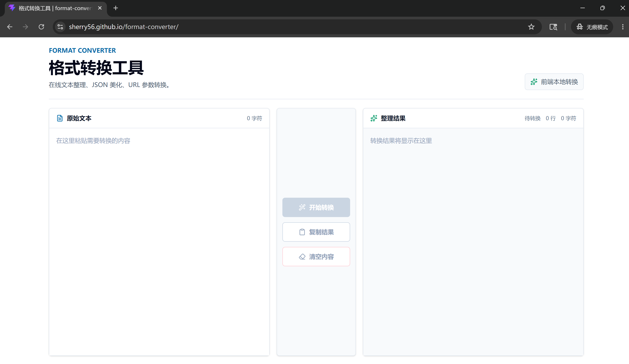Screen dimensions: 629x364
Task: Click the address bar URL
Action: click(124, 27)
